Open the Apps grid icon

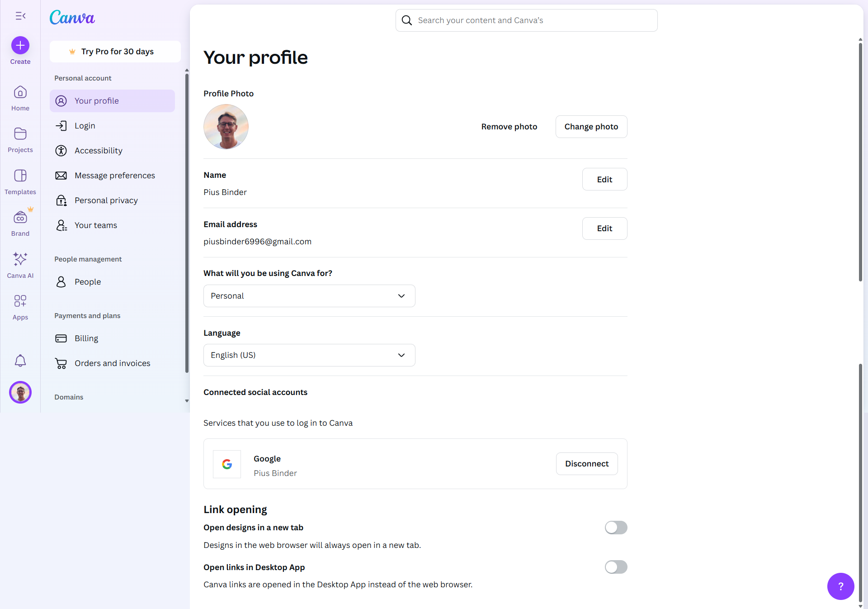[x=20, y=301]
